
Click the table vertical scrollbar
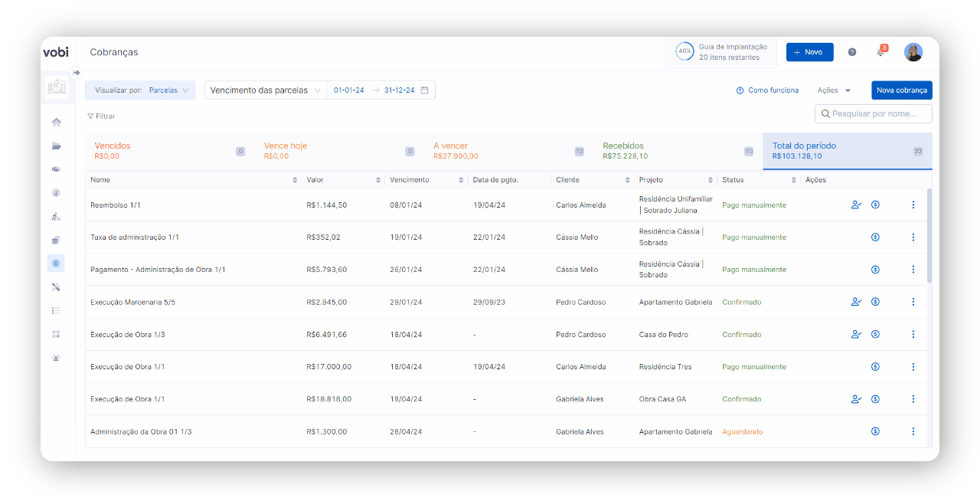coord(929,236)
